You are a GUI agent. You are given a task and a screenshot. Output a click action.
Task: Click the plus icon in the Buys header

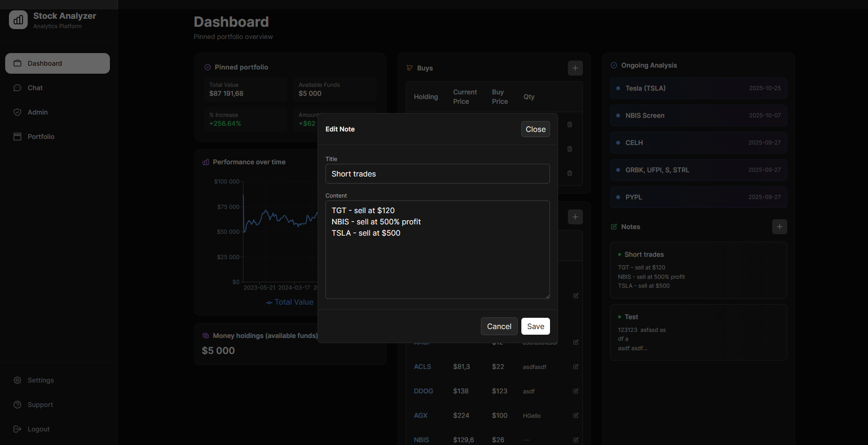[575, 68]
